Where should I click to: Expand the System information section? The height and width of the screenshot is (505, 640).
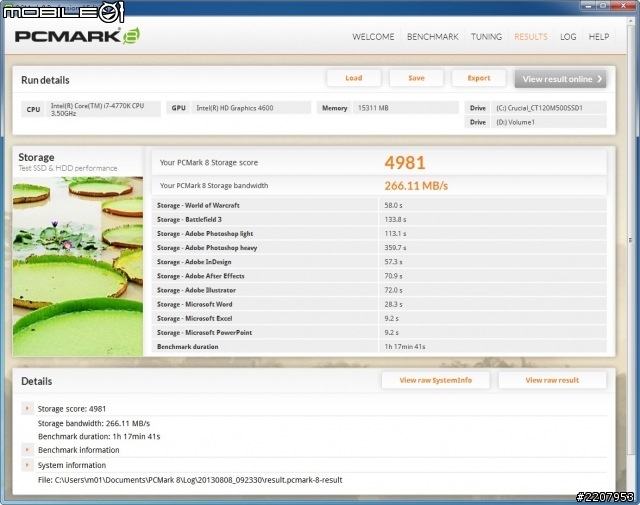(x=27, y=465)
